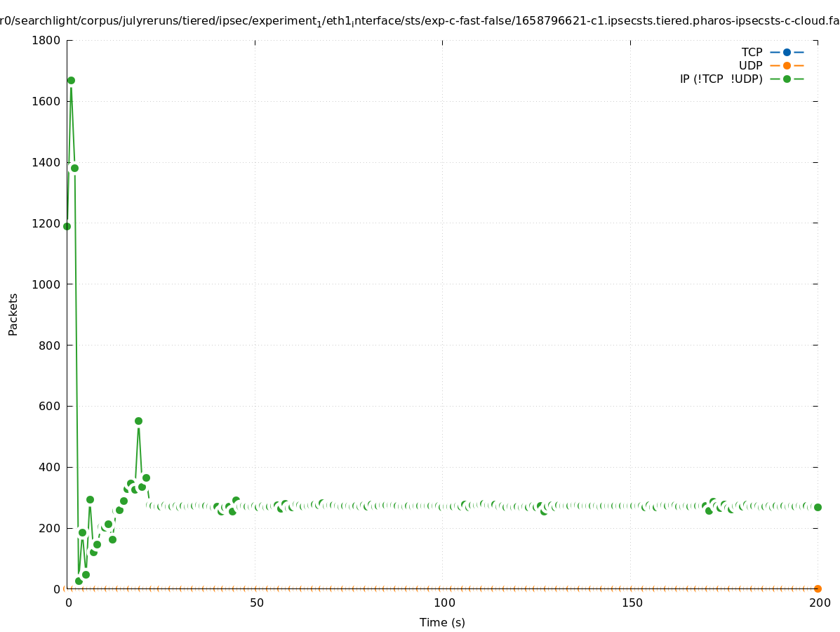
Task: Click the orange UDP legend marker
Action: pyautogui.click(x=787, y=65)
